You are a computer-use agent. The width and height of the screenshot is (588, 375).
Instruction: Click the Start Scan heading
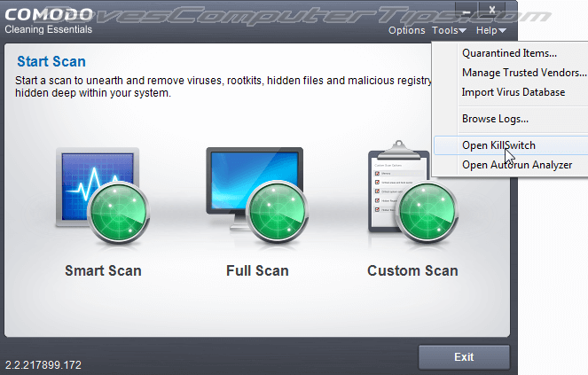pos(51,61)
